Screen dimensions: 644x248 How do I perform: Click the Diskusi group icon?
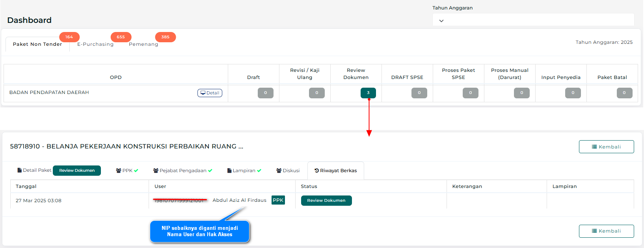pos(279,171)
